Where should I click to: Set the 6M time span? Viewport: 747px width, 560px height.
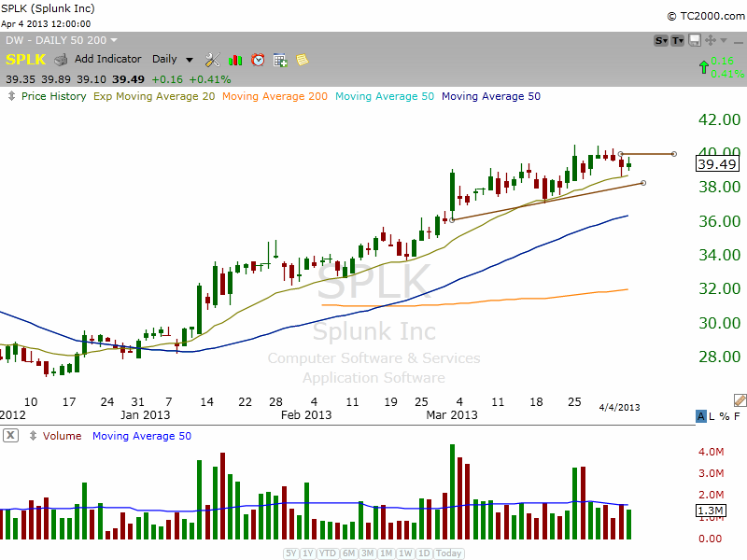coord(349,553)
